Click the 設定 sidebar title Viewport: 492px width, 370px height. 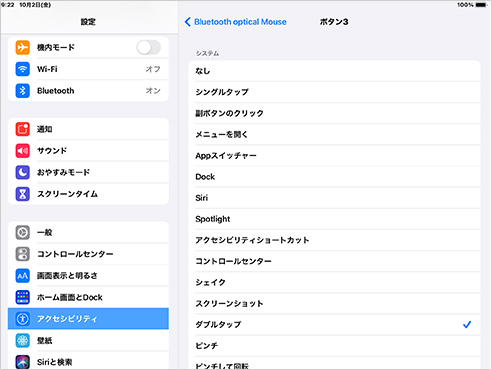pos(88,22)
